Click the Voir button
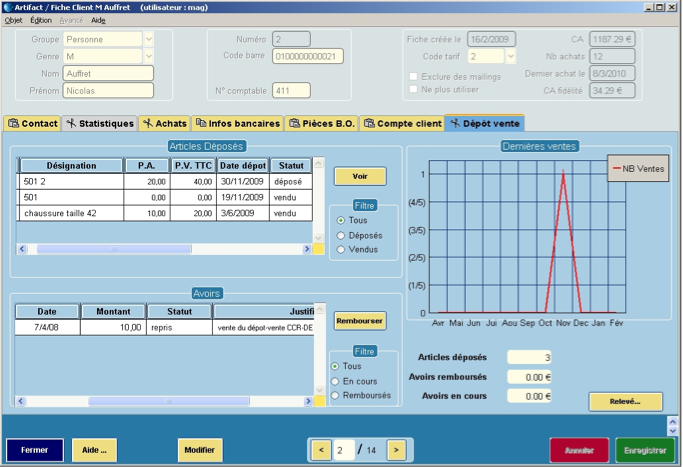Viewport: 683px width, 467px height. [360, 176]
